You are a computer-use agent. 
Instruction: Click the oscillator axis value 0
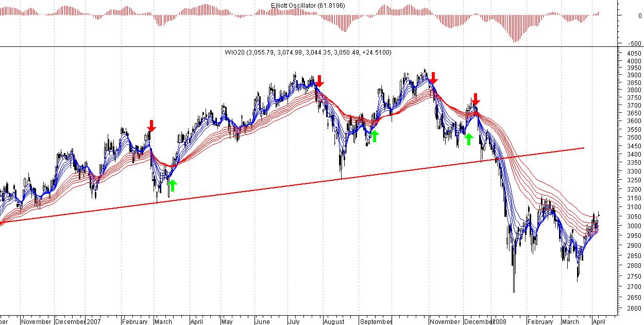(x=640, y=16)
